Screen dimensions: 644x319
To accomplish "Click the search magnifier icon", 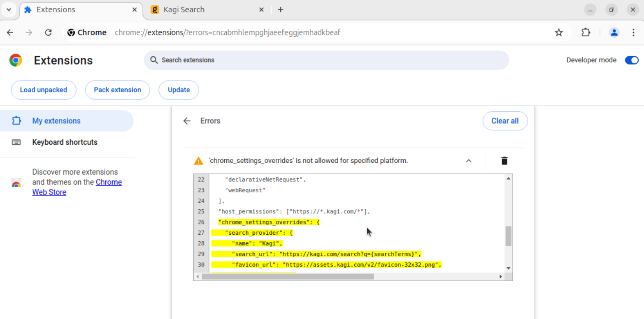I will click(x=154, y=60).
